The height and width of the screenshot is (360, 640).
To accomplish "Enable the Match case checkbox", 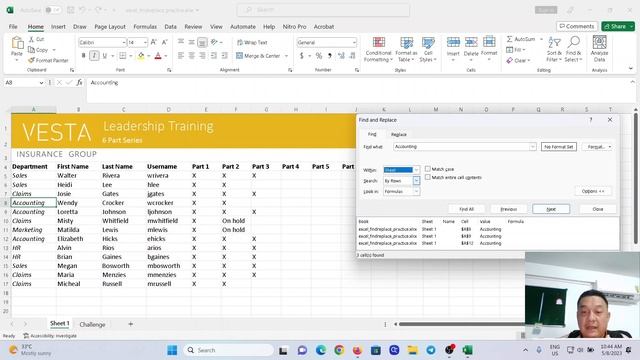I will coord(427,169).
